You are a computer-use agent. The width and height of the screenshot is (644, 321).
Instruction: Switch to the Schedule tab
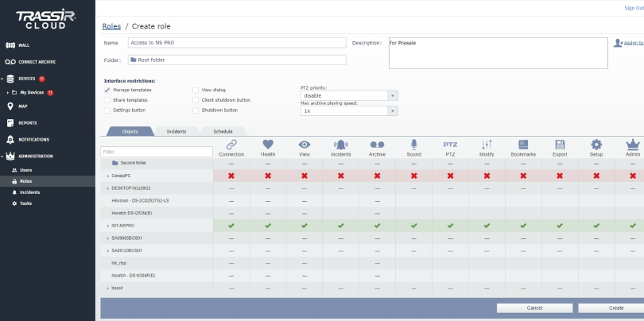(x=223, y=130)
